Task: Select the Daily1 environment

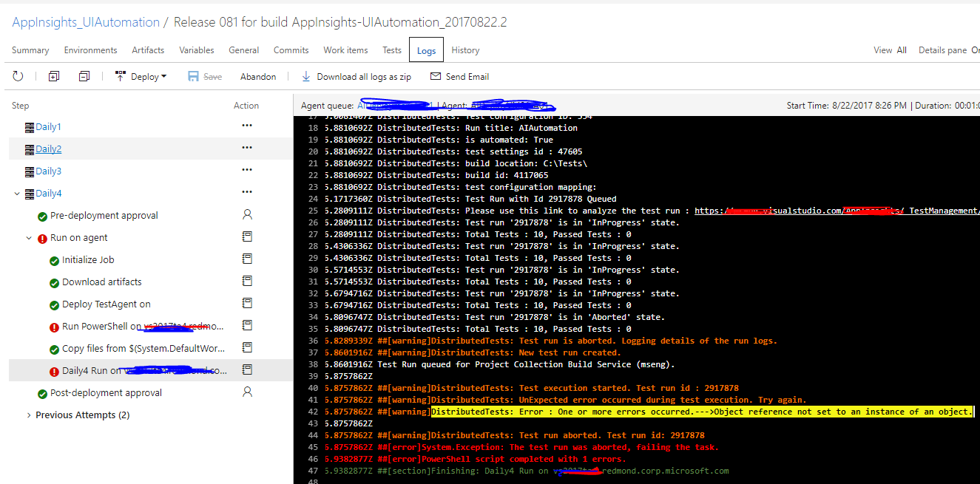Action: coord(48,127)
